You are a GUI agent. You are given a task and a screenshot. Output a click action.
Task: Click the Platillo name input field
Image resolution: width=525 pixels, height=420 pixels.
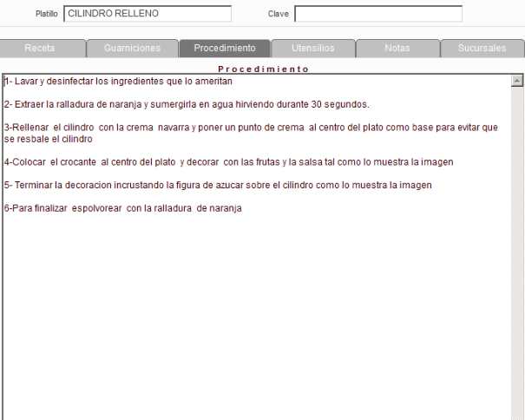click(148, 14)
